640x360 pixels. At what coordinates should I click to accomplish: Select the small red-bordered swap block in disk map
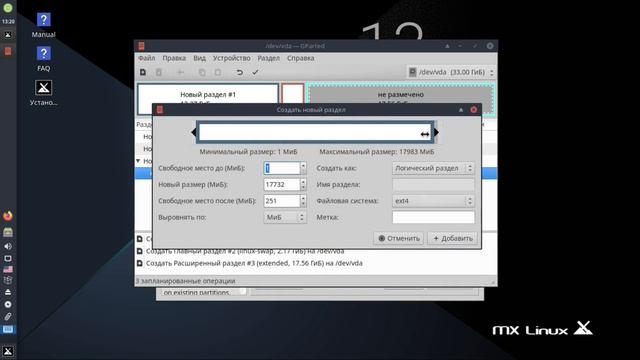[x=293, y=93]
